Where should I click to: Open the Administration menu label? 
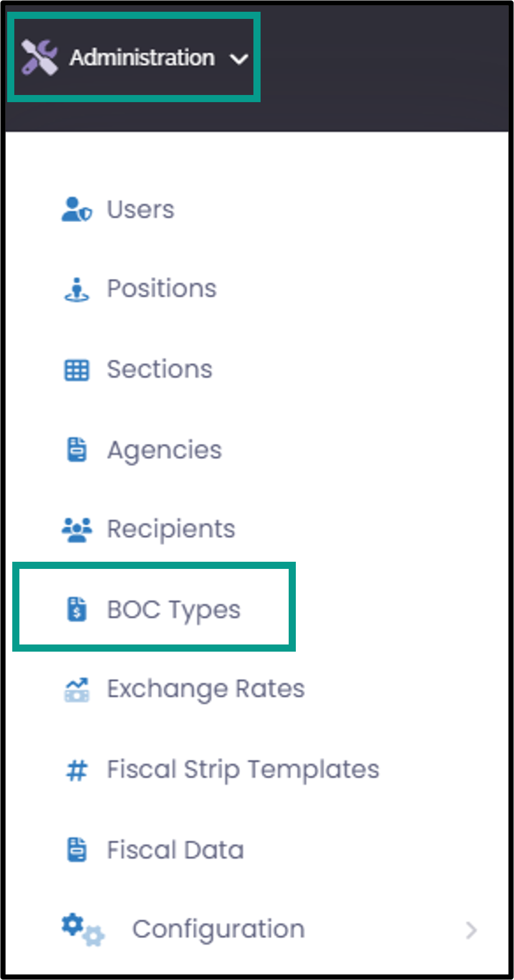142,58
